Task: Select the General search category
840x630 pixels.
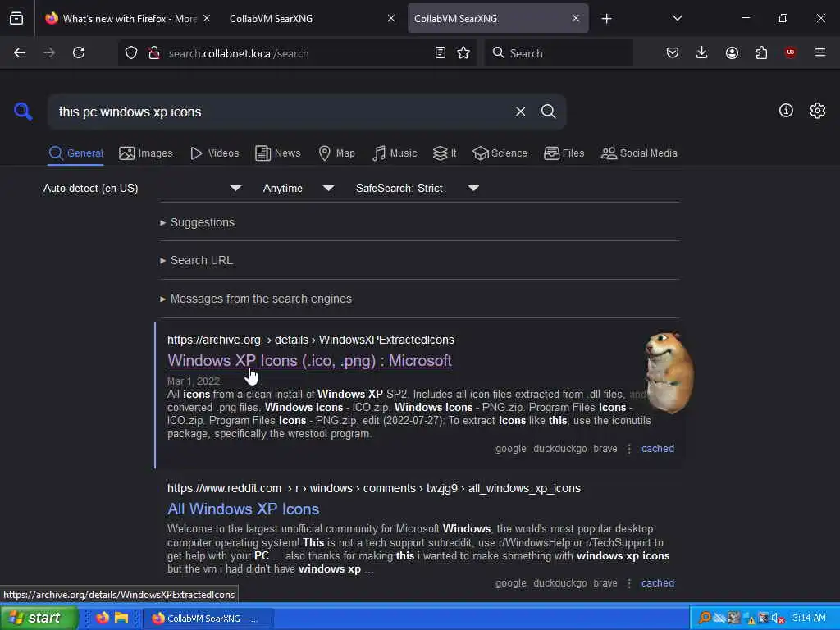Action: click(x=75, y=153)
